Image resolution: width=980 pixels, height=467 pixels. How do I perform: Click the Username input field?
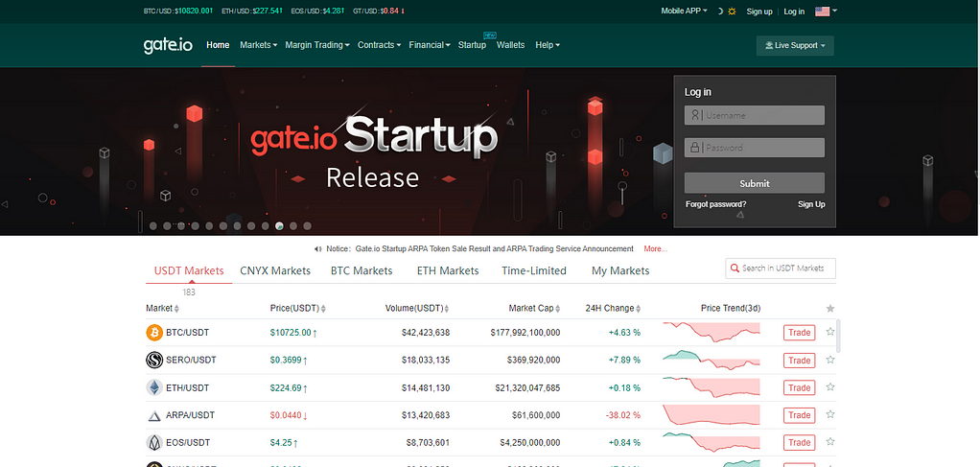755,115
